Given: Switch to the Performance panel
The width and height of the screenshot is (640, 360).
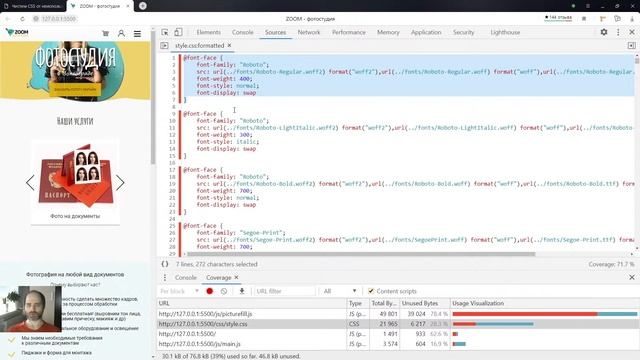Looking at the screenshot, I should click(x=349, y=32).
